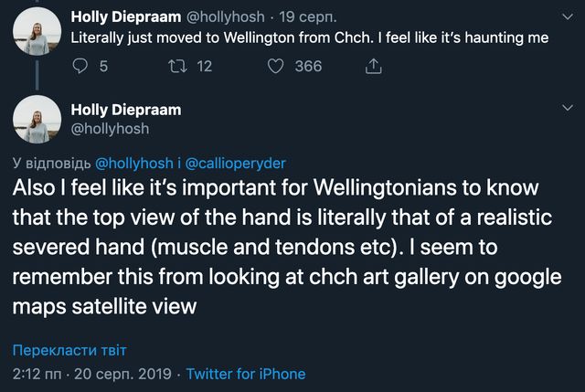Like the tweet with heart icon
The width and height of the screenshot is (585, 392).
coord(275,66)
